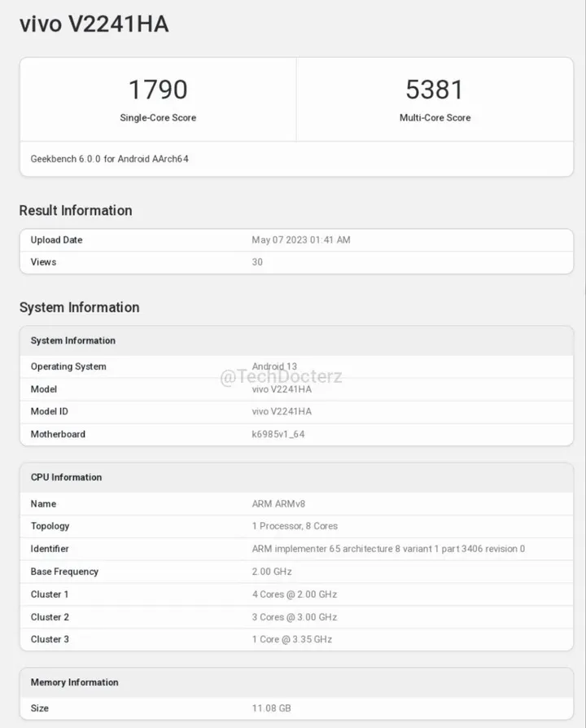Select the May 07 2023 01:41 AM value

[x=301, y=240]
